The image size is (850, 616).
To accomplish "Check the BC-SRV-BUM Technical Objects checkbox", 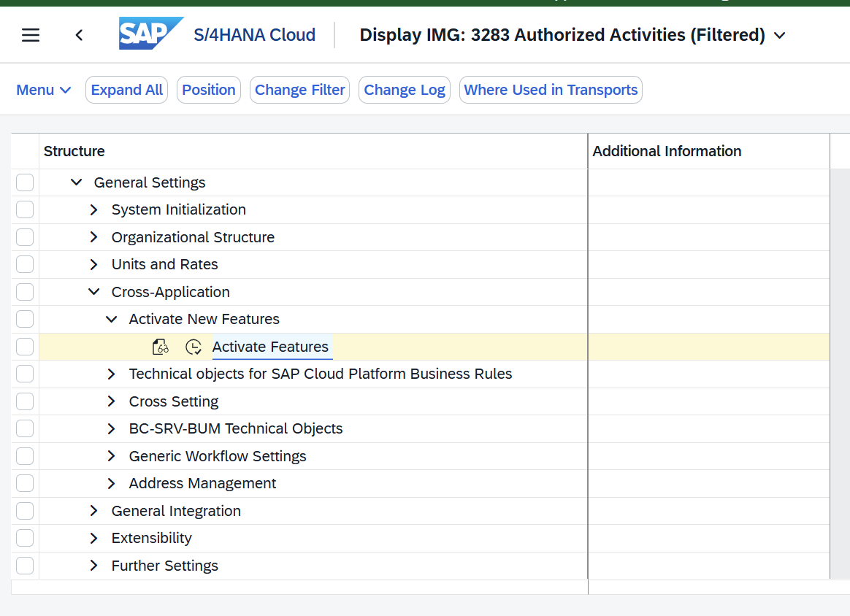I will click(x=25, y=428).
